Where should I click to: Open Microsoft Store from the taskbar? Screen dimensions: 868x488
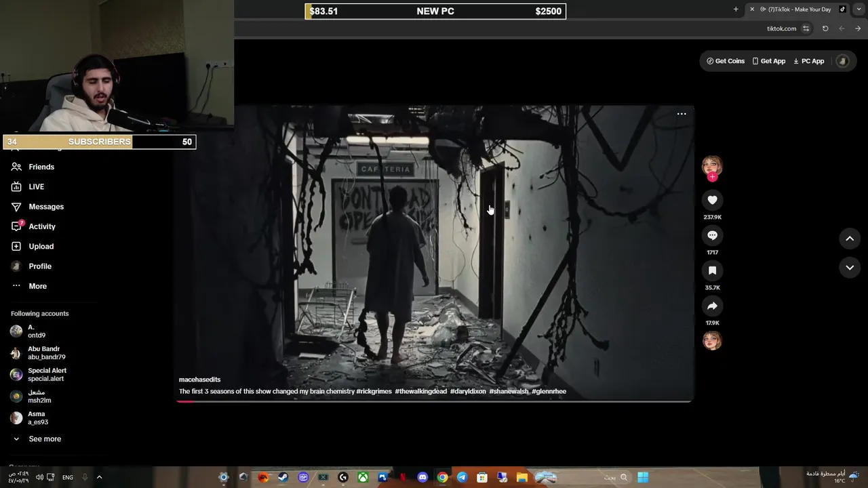click(x=482, y=477)
